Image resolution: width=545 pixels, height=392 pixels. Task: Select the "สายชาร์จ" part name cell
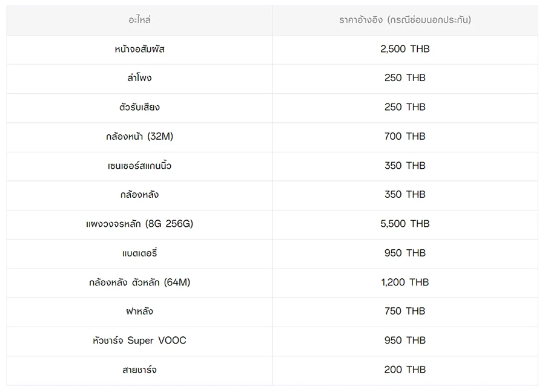139,370
